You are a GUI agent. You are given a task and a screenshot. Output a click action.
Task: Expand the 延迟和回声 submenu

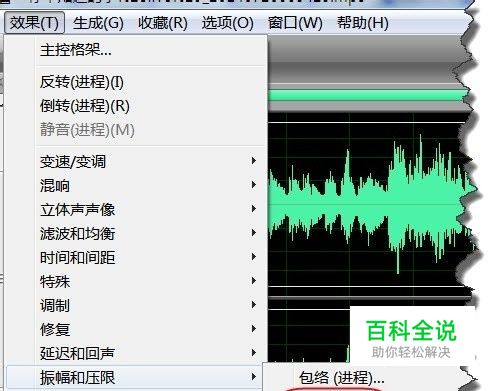pos(136,354)
